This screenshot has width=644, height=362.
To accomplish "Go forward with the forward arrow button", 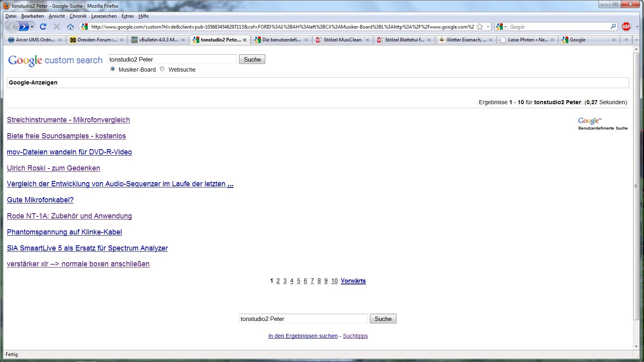I will (x=24, y=27).
